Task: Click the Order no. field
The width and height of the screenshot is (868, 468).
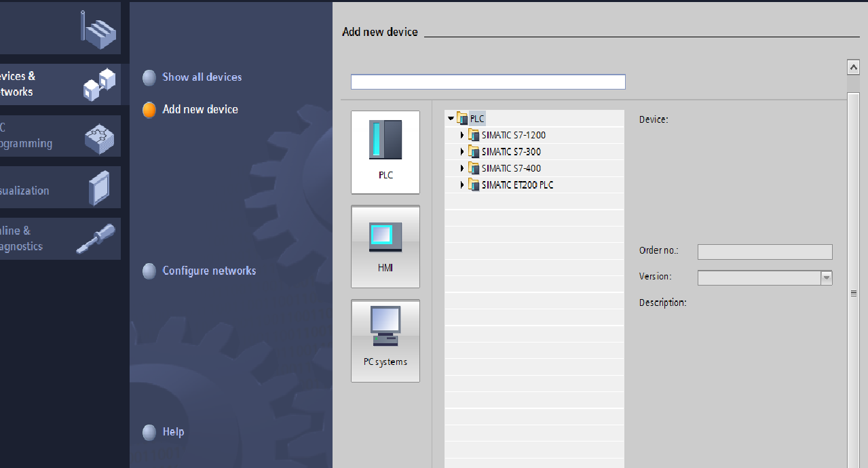Action: click(765, 252)
